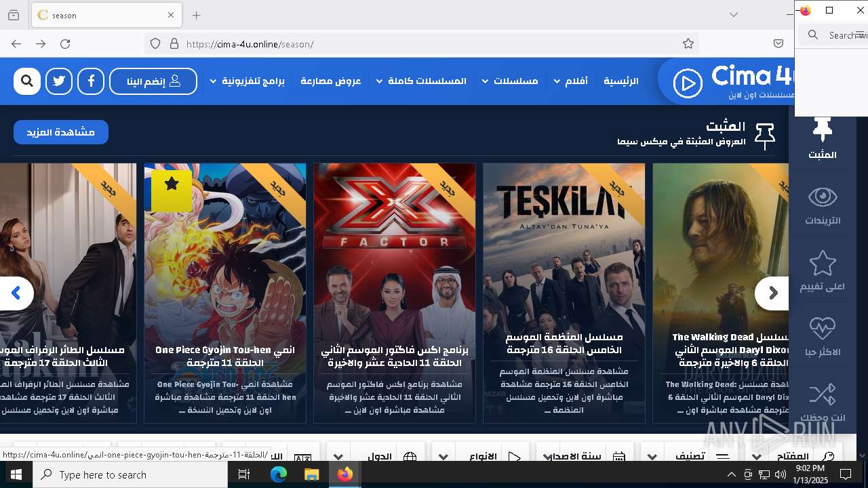
Task: Bookmark this page with star icon
Action: tap(688, 43)
